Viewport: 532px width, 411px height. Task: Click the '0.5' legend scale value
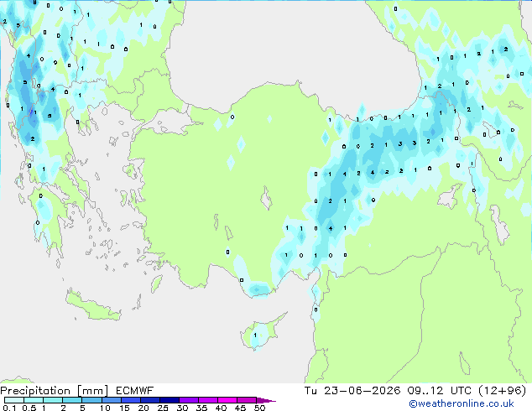click(29, 408)
